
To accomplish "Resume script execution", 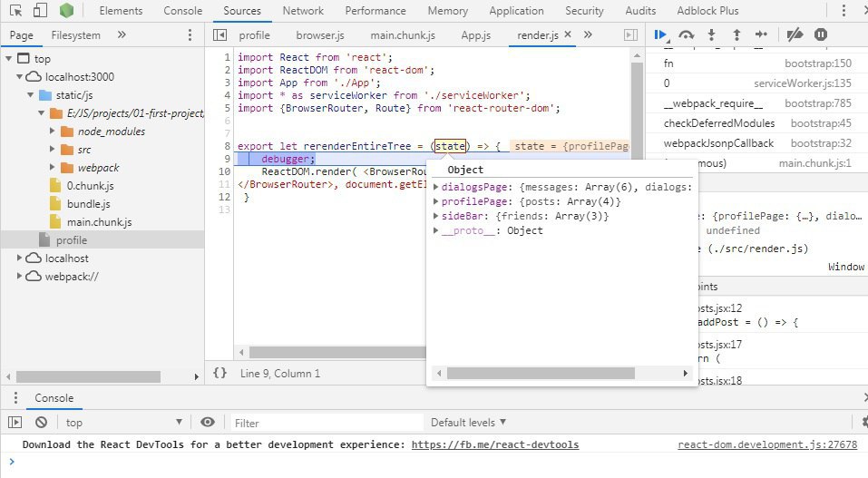I will 660,34.
